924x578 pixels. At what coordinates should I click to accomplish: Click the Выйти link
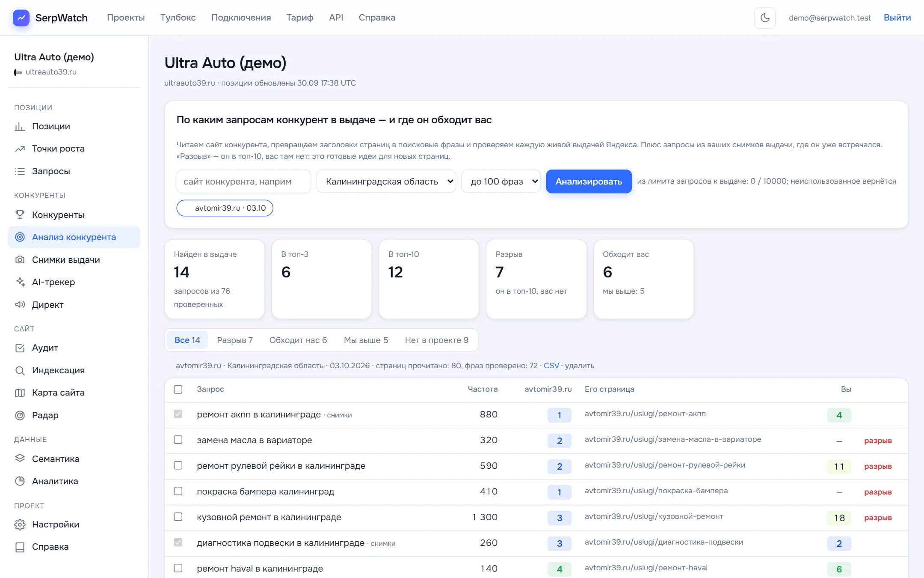pyautogui.click(x=897, y=18)
